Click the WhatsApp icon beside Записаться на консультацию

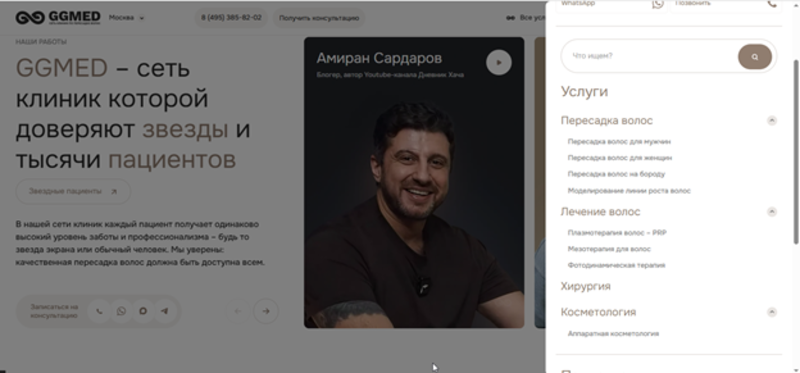(121, 311)
